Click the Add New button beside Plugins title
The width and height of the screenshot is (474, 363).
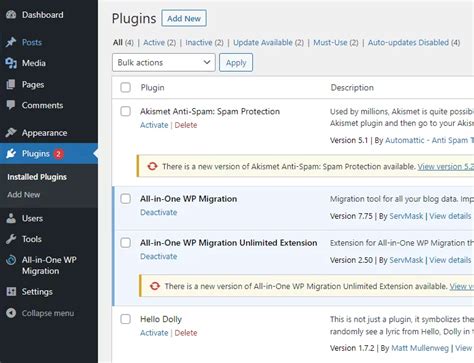click(x=184, y=18)
